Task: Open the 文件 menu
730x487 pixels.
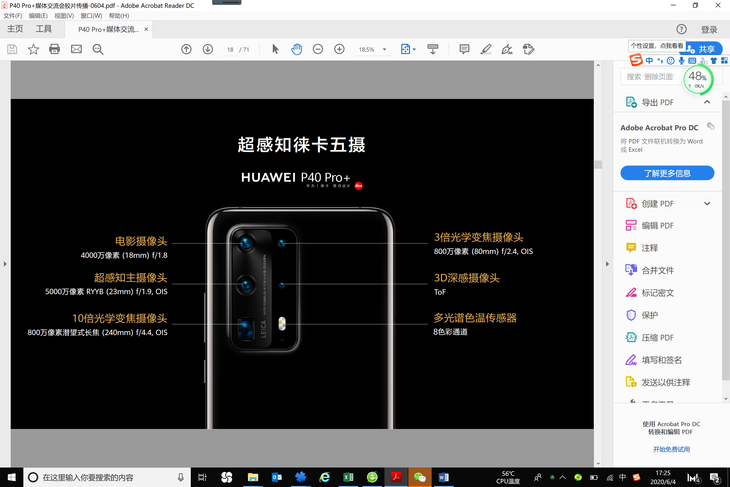Action: [13, 16]
